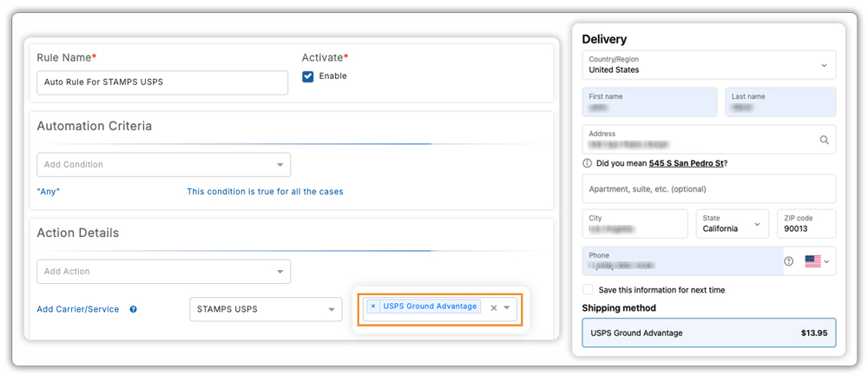Click the Phone field help question icon
Image resolution: width=868 pixels, height=376 pixels.
[789, 261]
